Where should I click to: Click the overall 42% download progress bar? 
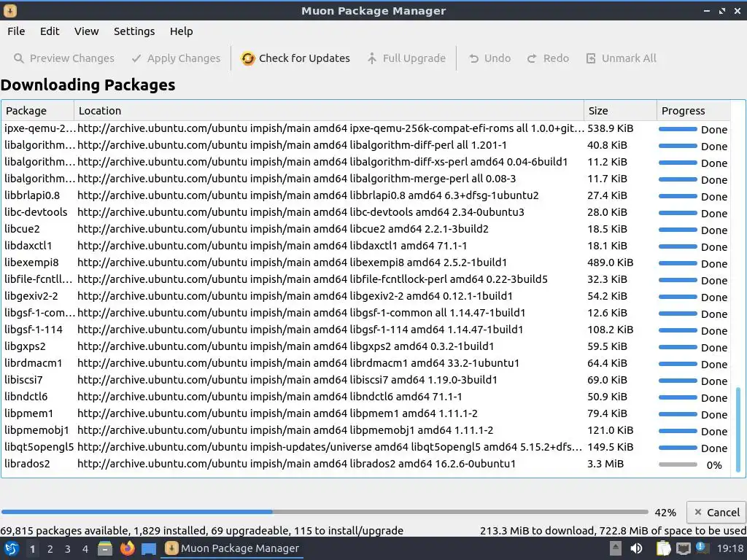pos(325,512)
